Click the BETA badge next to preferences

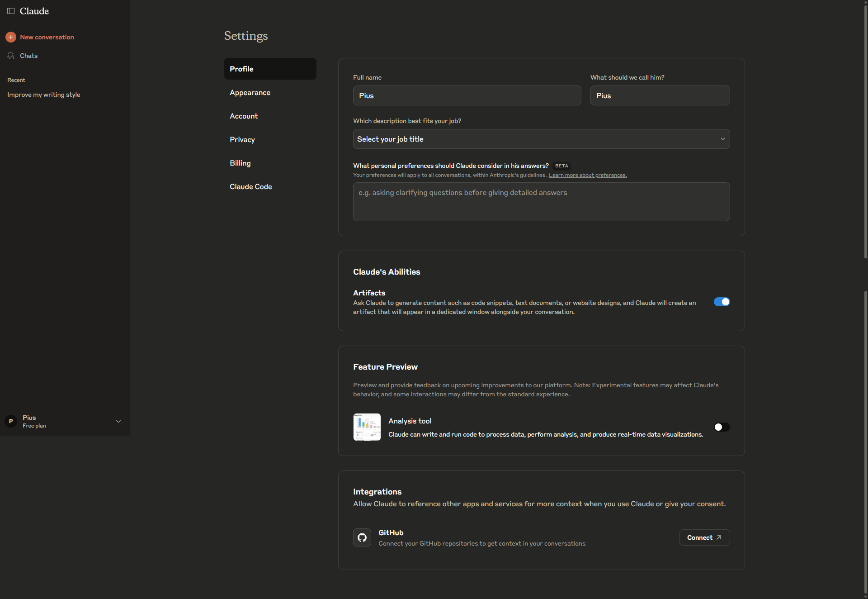561,166
